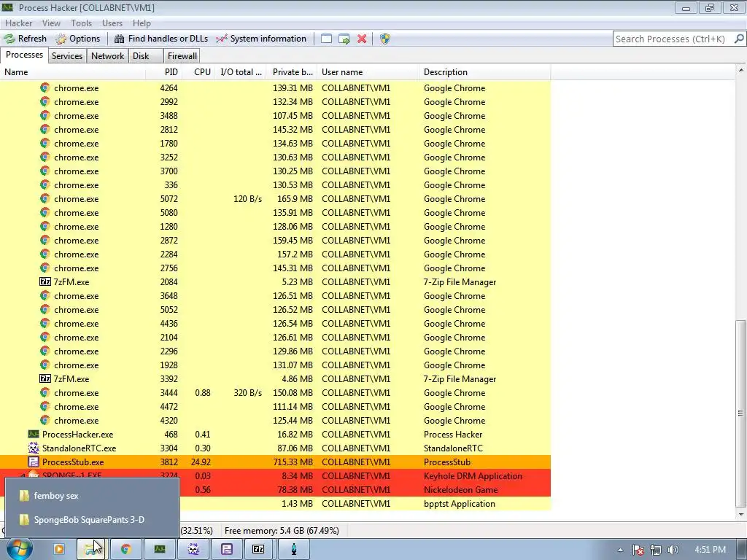Click the 7-Zip icon of 7zFM.exe PID 3392
The image size is (747, 560).
pos(44,378)
